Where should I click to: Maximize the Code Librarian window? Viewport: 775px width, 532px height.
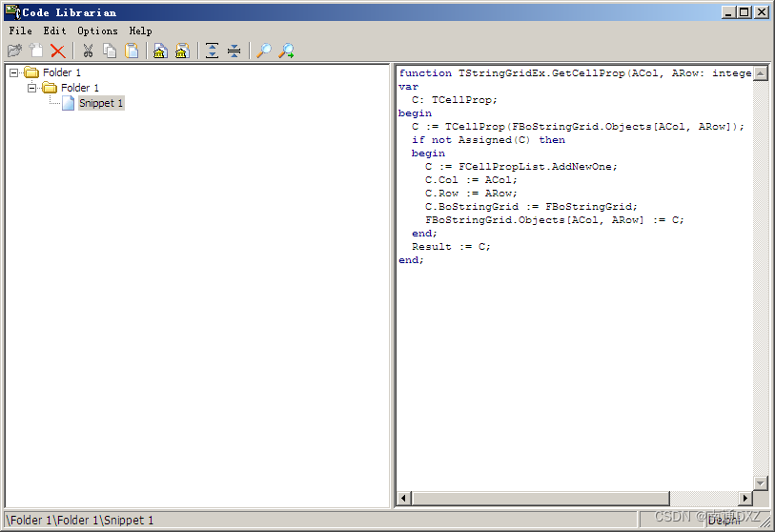[x=744, y=12]
